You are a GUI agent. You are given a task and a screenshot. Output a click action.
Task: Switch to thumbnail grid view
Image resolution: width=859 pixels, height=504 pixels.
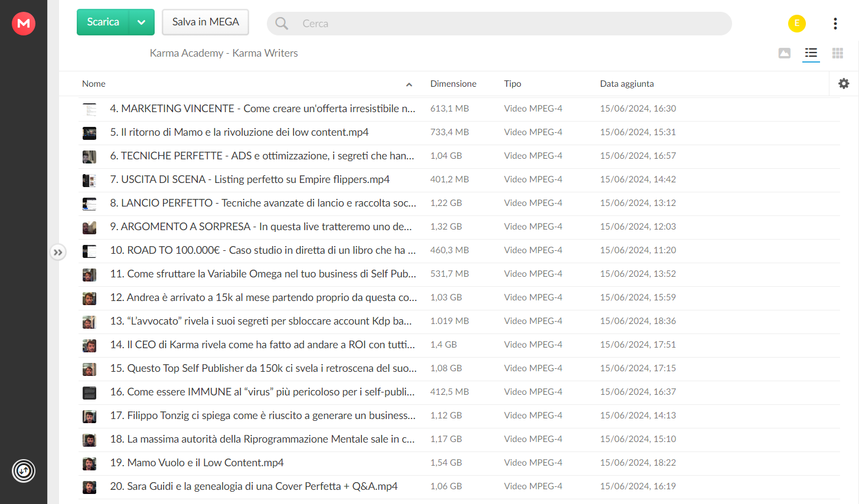click(838, 53)
